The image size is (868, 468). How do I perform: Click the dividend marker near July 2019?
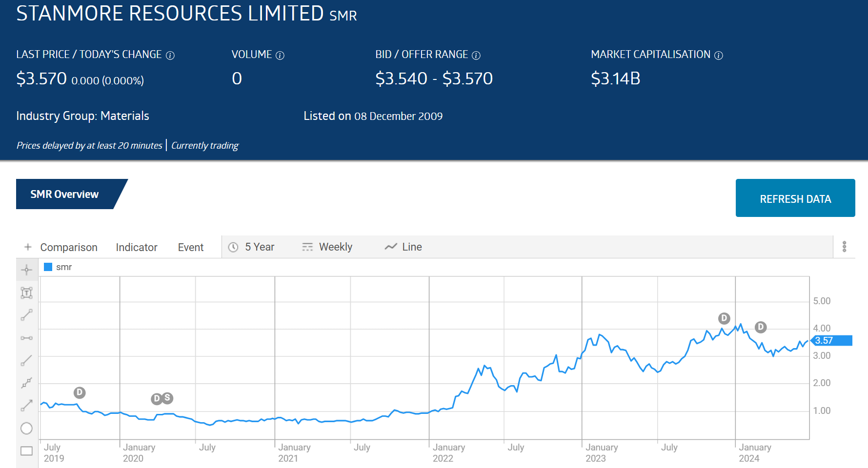pyautogui.click(x=80, y=392)
